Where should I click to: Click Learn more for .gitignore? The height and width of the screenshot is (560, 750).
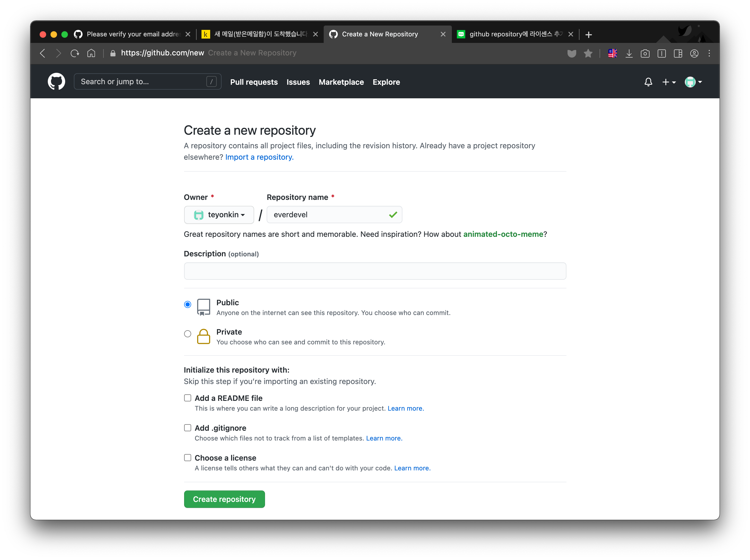[x=384, y=438]
